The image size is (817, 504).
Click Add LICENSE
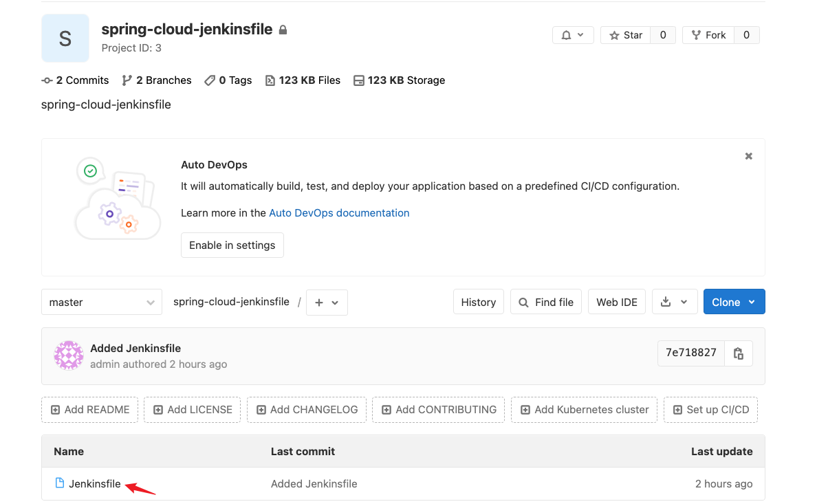pos(193,410)
